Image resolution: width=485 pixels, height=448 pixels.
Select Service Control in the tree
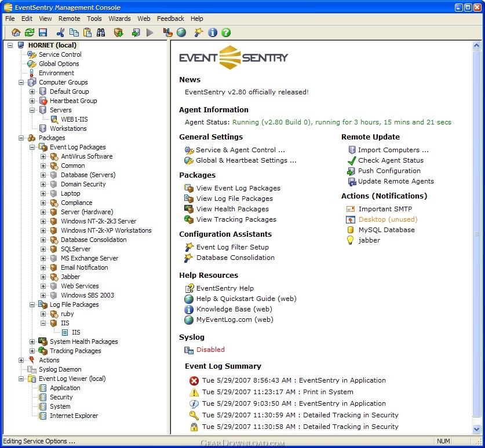click(x=60, y=54)
